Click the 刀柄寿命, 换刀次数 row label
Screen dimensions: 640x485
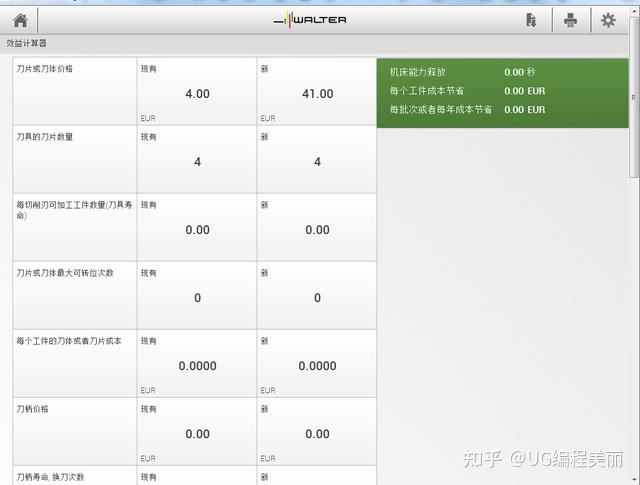50,477
